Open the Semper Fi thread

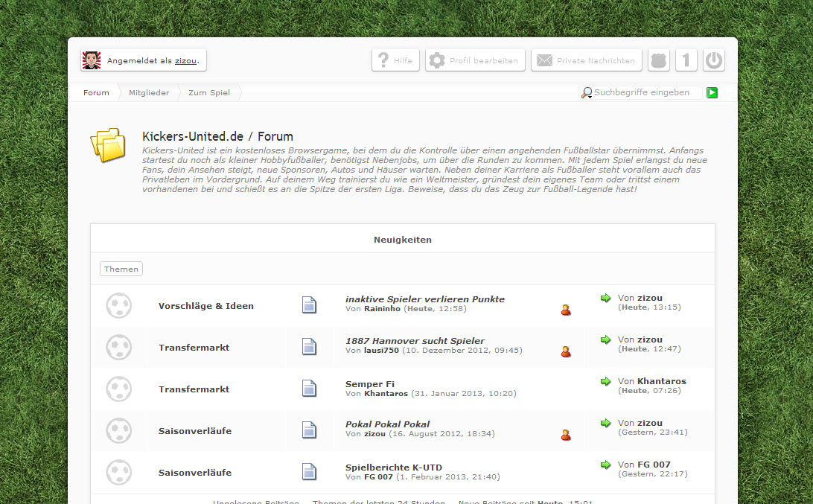[x=370, y=384]
